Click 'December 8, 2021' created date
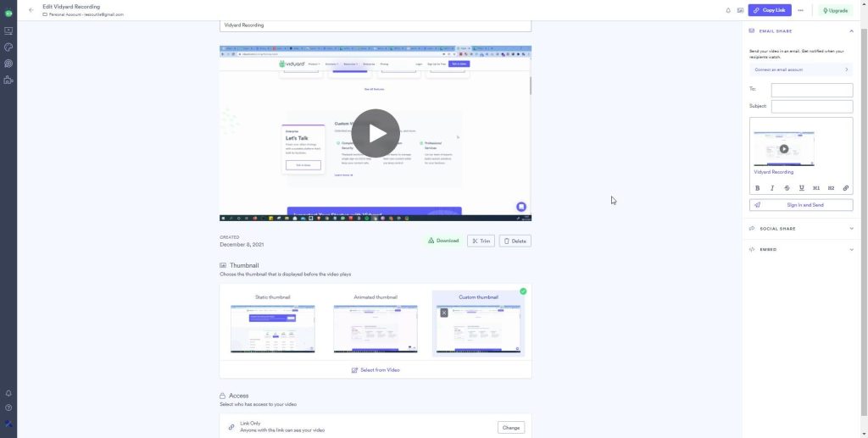868x438 pixels. tap(242, 245)
